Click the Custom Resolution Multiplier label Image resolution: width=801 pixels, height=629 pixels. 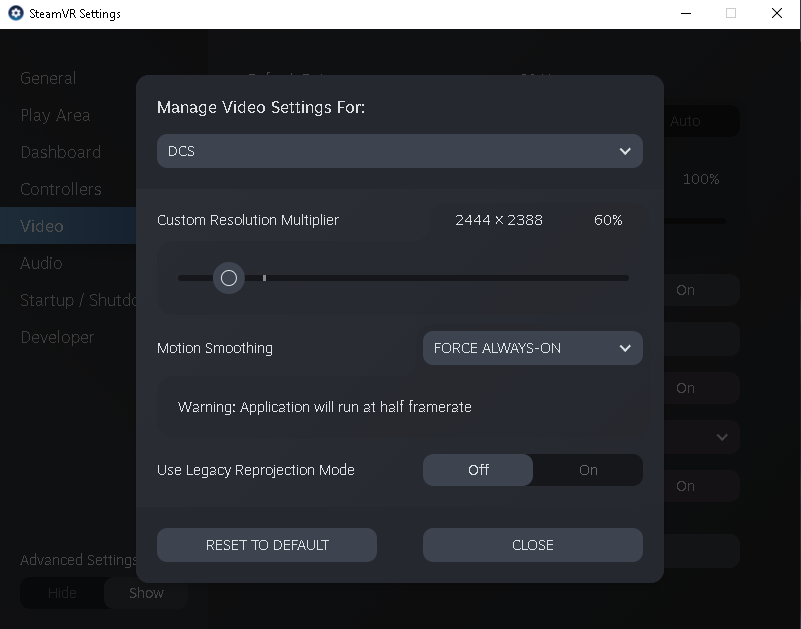pyautogui.click(x=248, y=220)
